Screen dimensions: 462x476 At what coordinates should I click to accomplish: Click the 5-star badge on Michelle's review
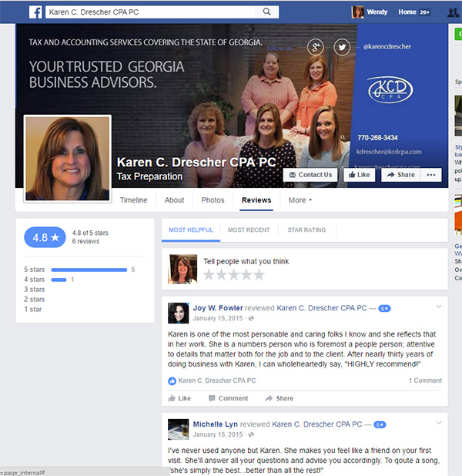click(x=380, y=424)
